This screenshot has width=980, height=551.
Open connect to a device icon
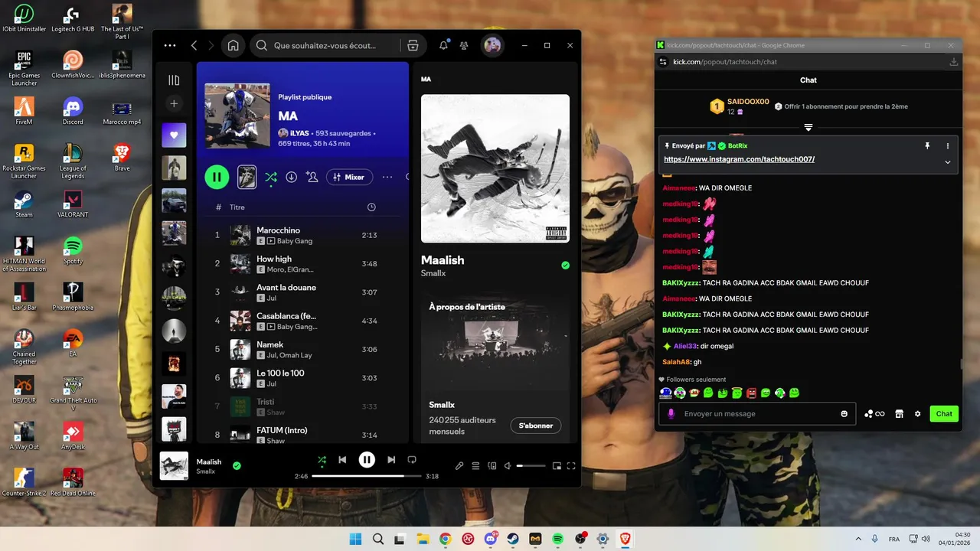(x=492, y=465)
